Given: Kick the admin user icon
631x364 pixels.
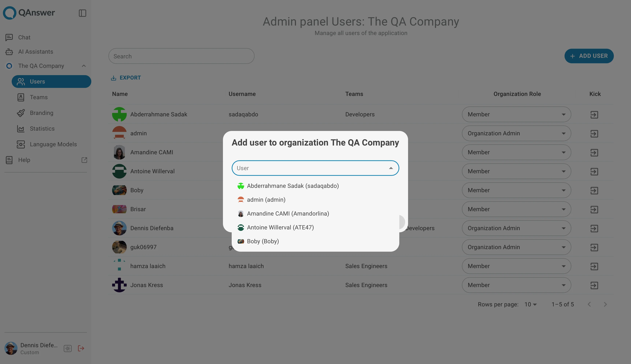Looking at the screenshot, I should click(x=594, y=134).
